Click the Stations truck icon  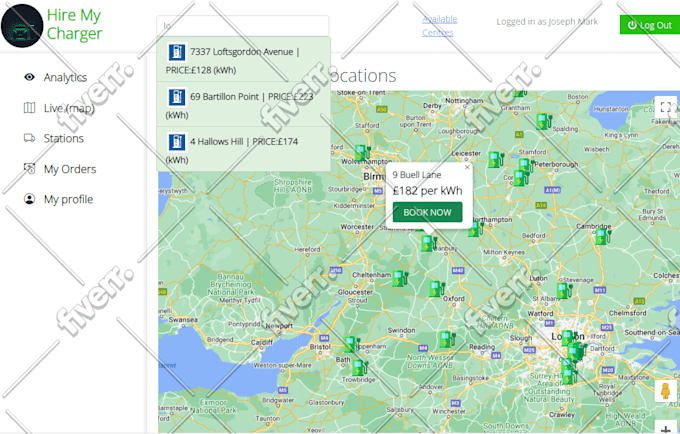[29, 138]
